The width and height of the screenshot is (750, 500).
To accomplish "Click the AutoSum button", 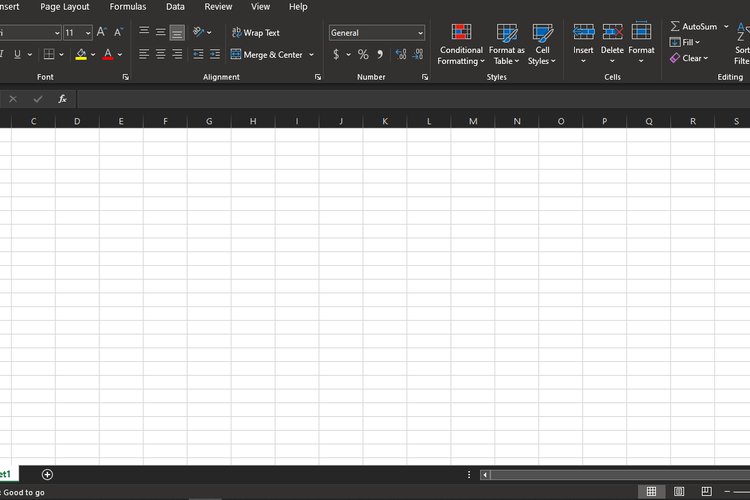I will [693, 26].
